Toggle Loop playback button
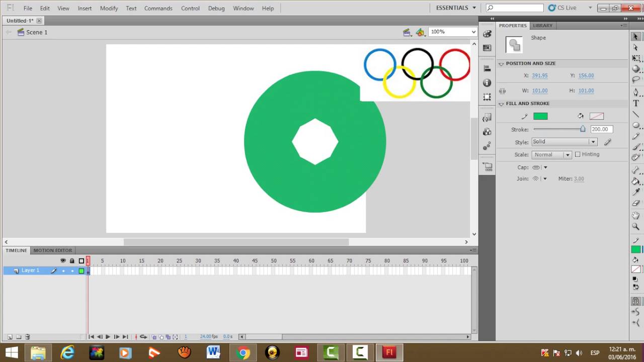 tap(143, 337)
